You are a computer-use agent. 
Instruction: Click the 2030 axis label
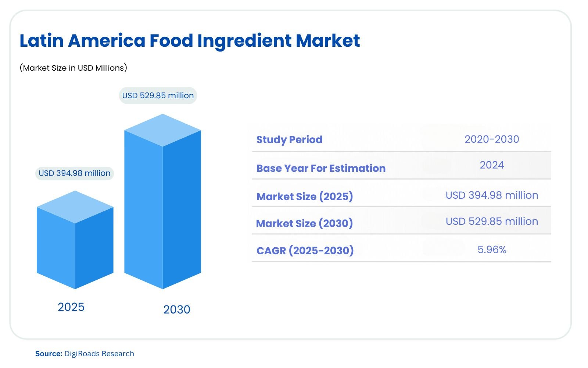(177, 309)
